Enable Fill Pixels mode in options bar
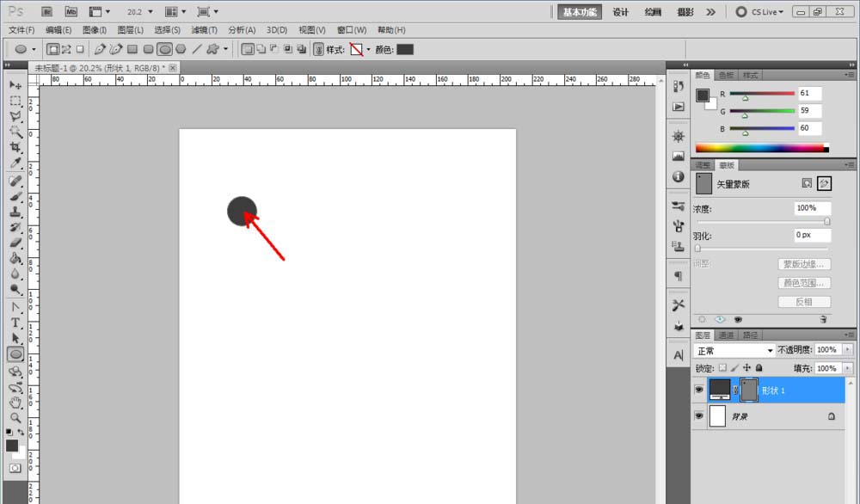Image resolution: width=860 pixels, height=504 pixels. tap(80, 49)
